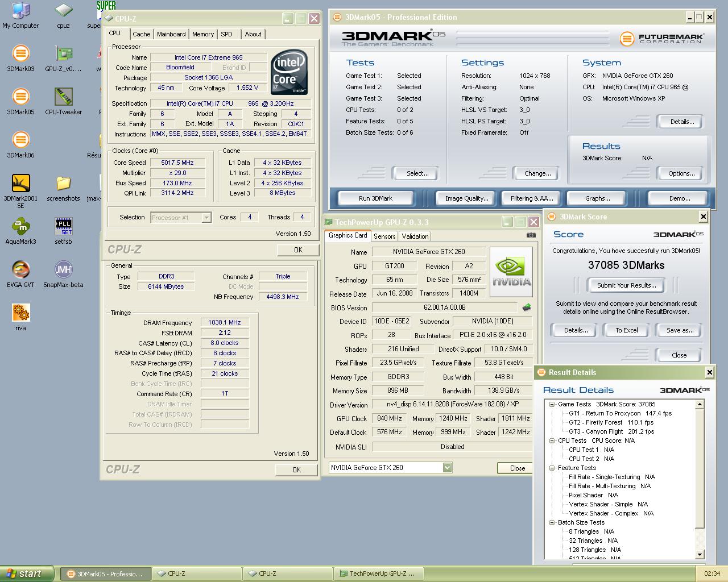Collapse the Feature Tests tree node
728x582 pixels.
[x=552, y=468]
